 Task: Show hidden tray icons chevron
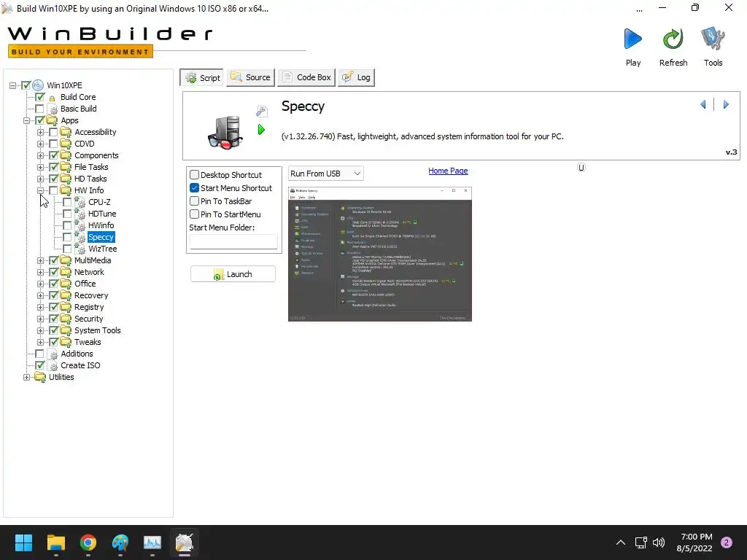coord(620,542)
